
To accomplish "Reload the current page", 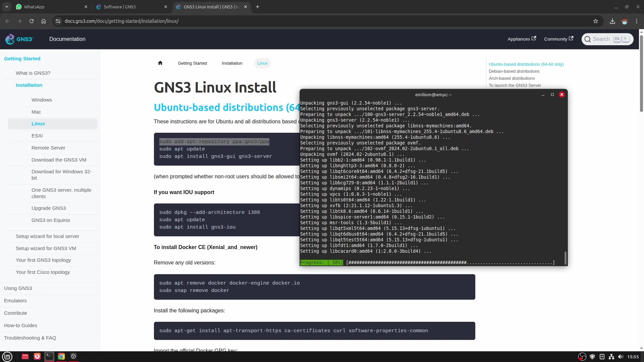I will click(x=31, y=21).
